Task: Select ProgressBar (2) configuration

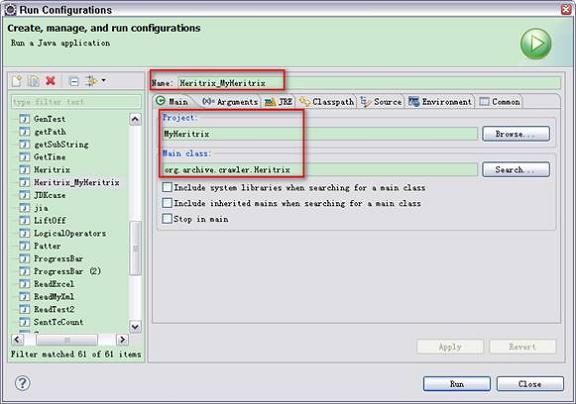Action: point(67,271)
